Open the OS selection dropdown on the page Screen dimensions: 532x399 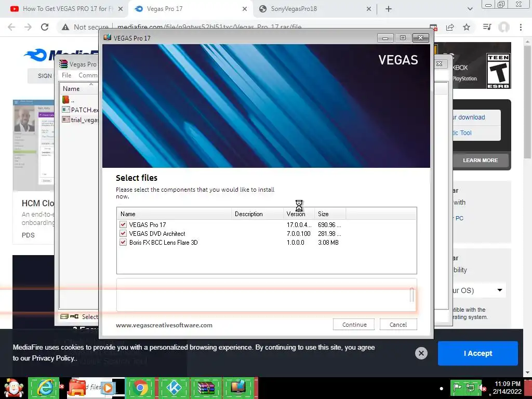tap(479, 290)
